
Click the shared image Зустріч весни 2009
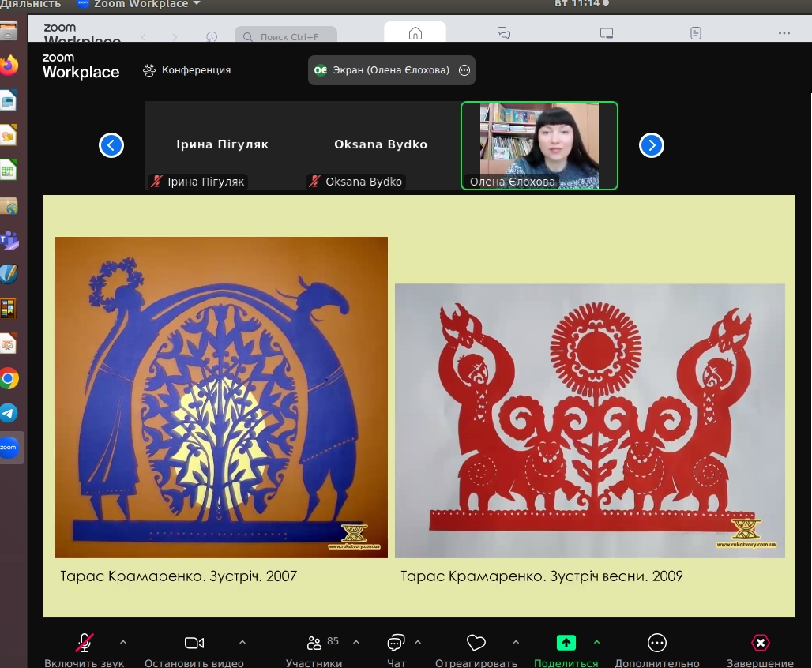tap(590, 421)
